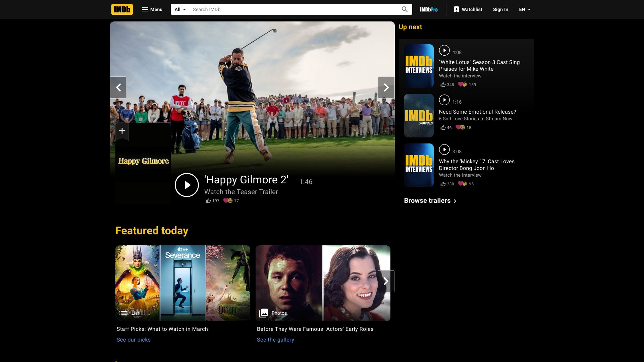Click the IMDb home logo

coord(122,9)
